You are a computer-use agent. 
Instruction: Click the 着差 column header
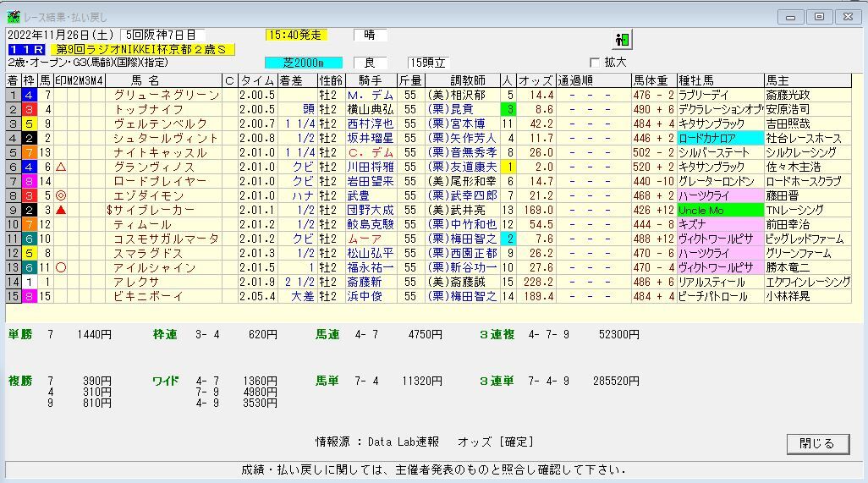click(x=297, y=80)
